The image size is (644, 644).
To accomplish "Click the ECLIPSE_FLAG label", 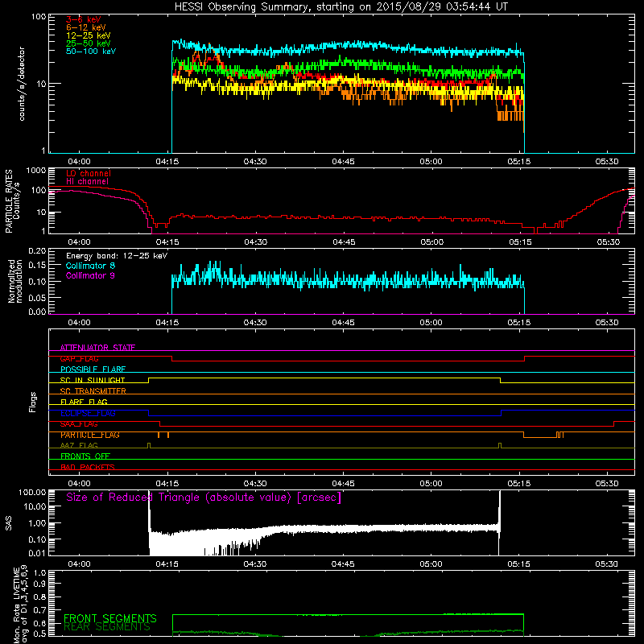I will (88, 413).
